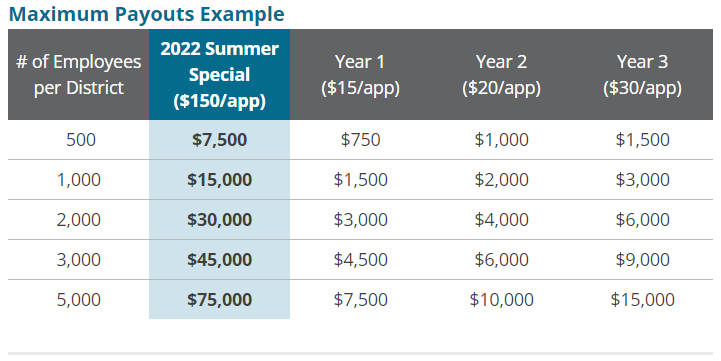Screen dimensions: 721x361
Task: Click the $10,000 Year 2 cell
Action: [501, 300]
